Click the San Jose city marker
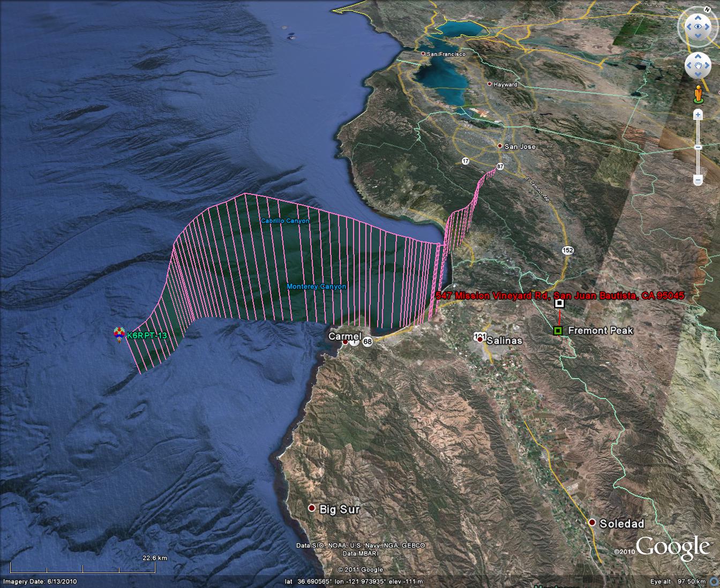 pyautogui.click(x=500, y=146)
